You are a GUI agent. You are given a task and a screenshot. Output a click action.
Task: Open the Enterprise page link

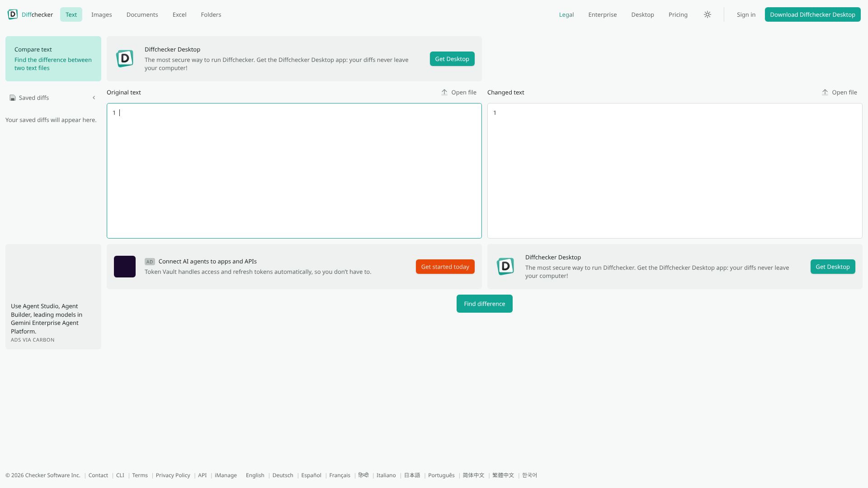click(603, 14)
